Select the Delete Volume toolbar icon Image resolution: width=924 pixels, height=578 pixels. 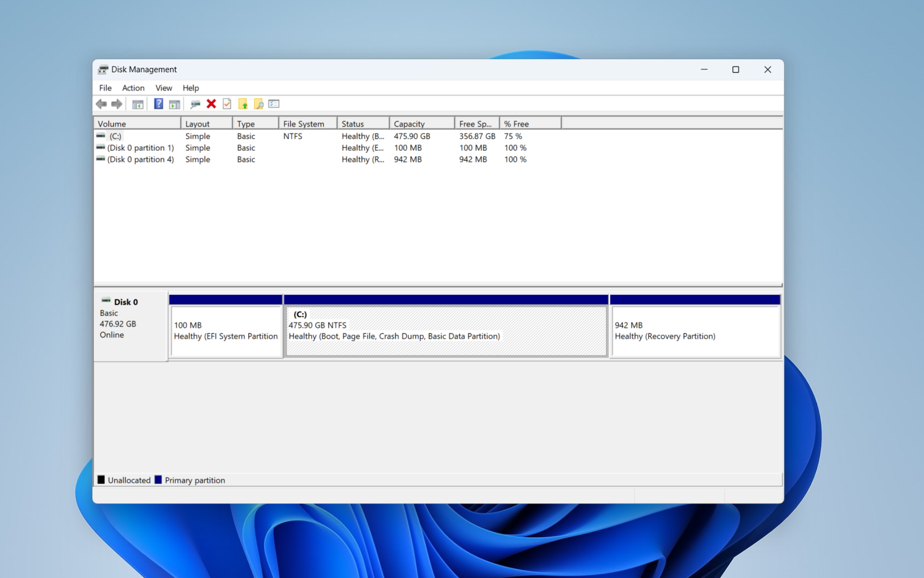click(211, 104)
